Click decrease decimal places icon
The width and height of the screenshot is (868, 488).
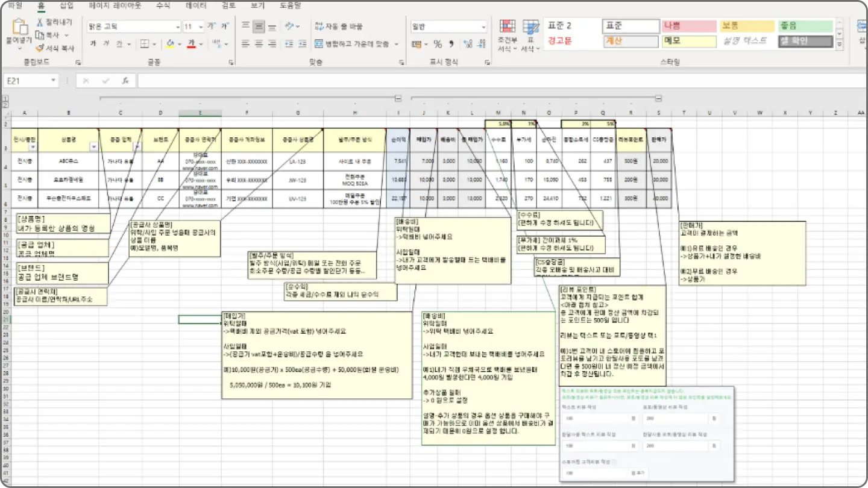pyautogui.click(x=480, y=45)
